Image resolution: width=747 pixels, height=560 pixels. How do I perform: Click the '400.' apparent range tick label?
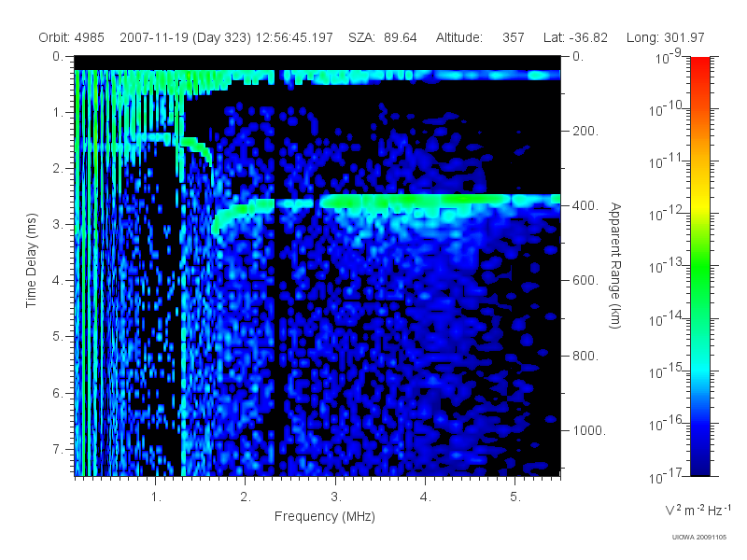tap(585, 205)
